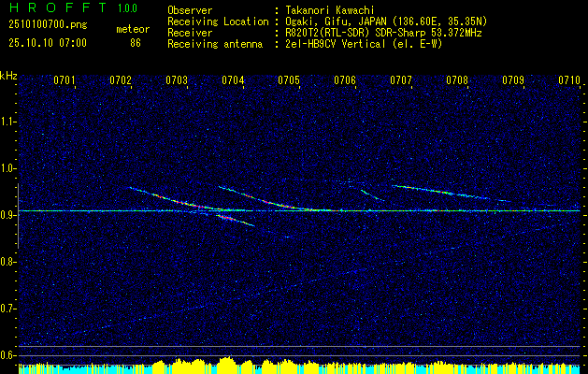Click the 0706 time marker
This screenshot has height=374, width=588.
[345, 79]
